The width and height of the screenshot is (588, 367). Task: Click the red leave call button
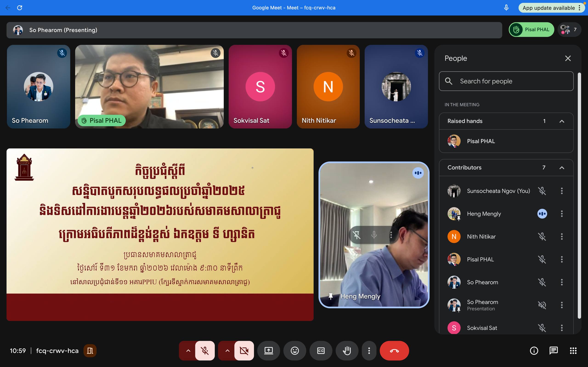[x=394, y=350]
